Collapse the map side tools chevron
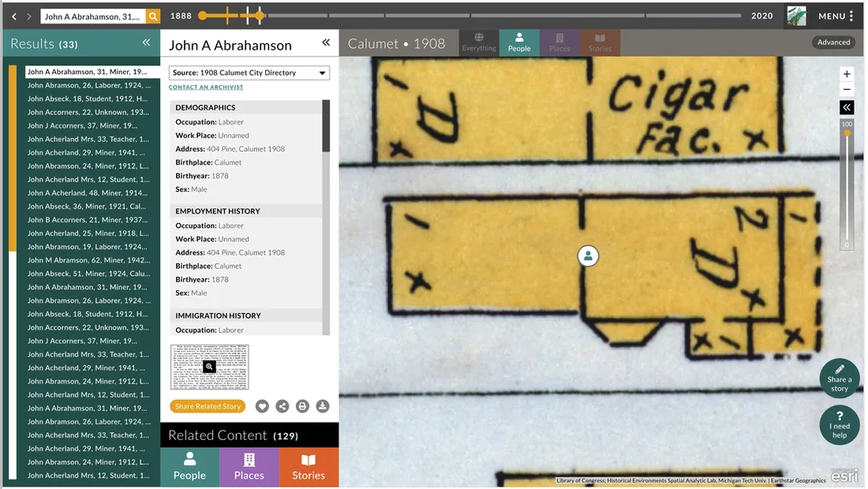Image resolution: width=868 pixels, height=489 pixels. click(846, 108)
